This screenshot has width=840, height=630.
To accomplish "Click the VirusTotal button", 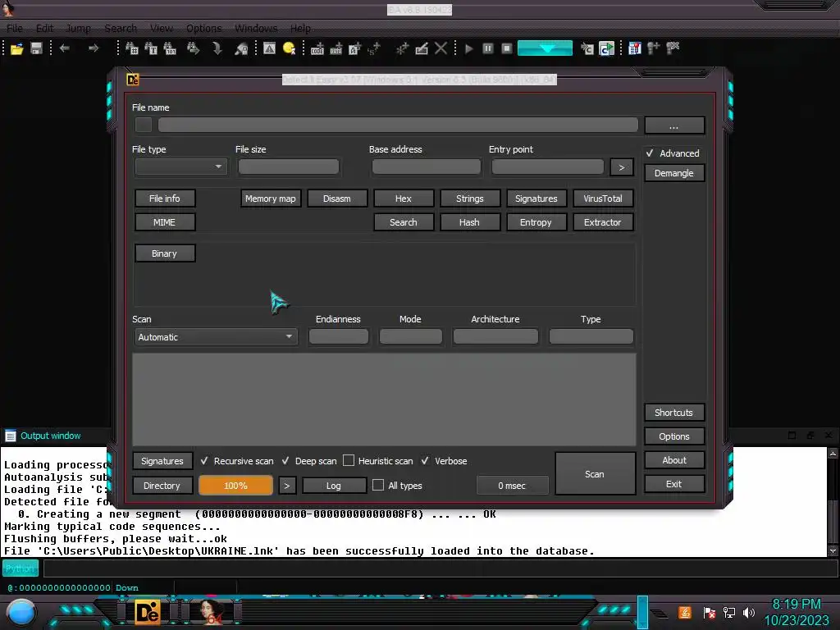I will [x=603, y=199].
